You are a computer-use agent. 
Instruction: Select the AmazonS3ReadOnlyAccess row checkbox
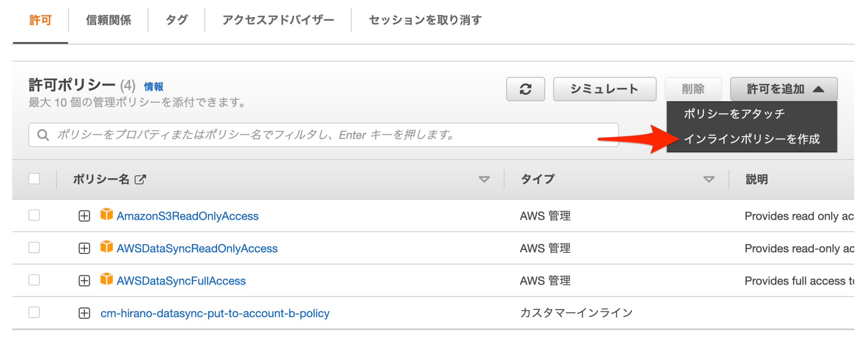[34, 216]
